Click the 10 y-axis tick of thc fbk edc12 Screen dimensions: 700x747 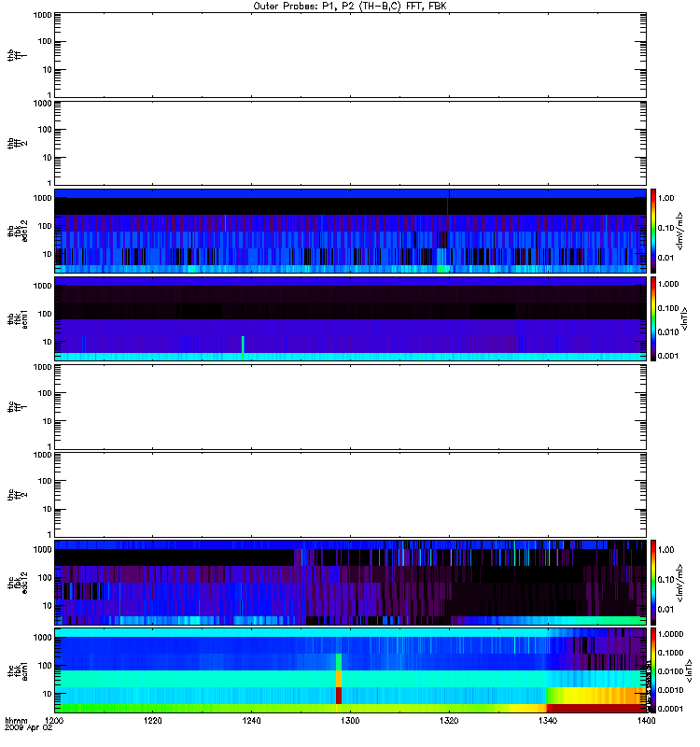pos(48,606)
